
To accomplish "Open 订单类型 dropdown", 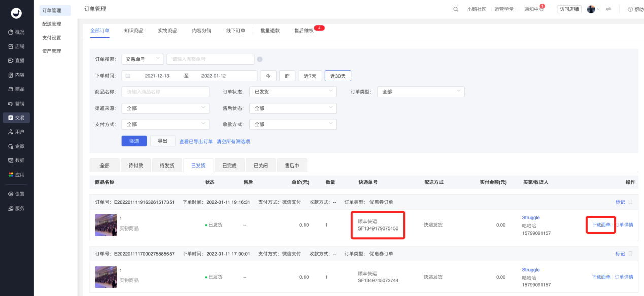I will tap(421, 92).
